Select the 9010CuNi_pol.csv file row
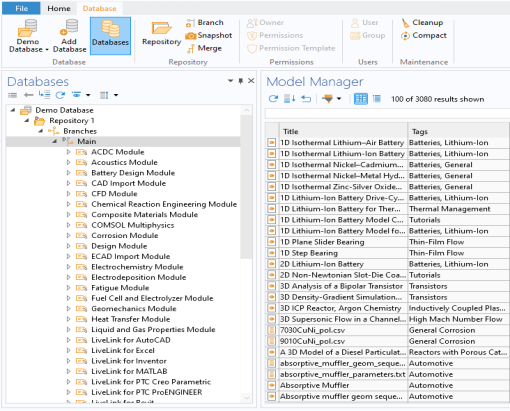 388,341
